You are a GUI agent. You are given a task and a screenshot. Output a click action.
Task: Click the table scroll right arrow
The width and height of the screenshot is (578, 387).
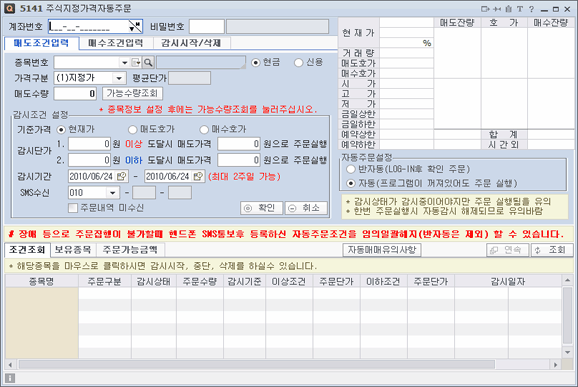[x=556, y=365]
